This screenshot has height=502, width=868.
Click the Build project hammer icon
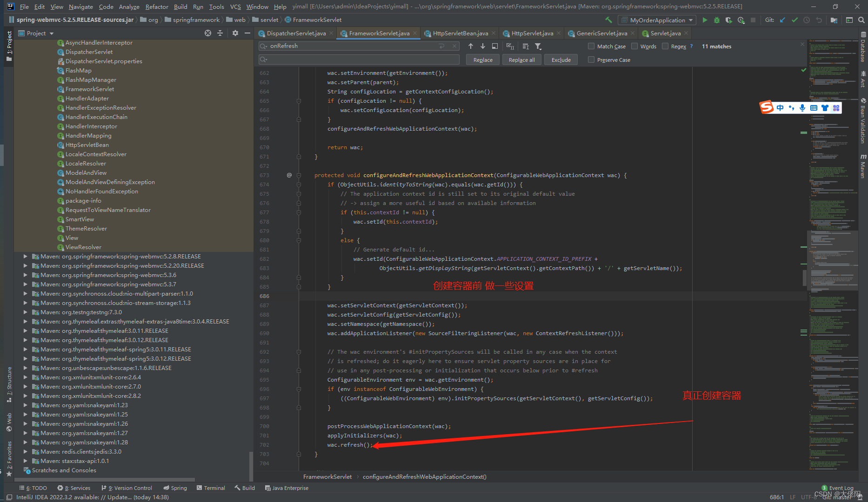coord(608,20)
